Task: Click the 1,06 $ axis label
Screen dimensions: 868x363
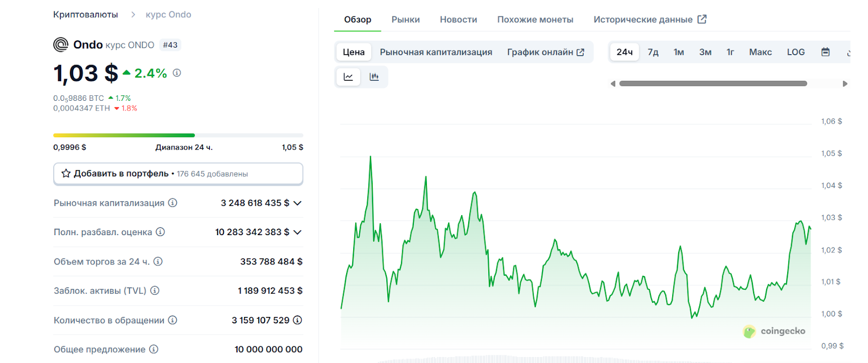Action: [x=832, y=121]
